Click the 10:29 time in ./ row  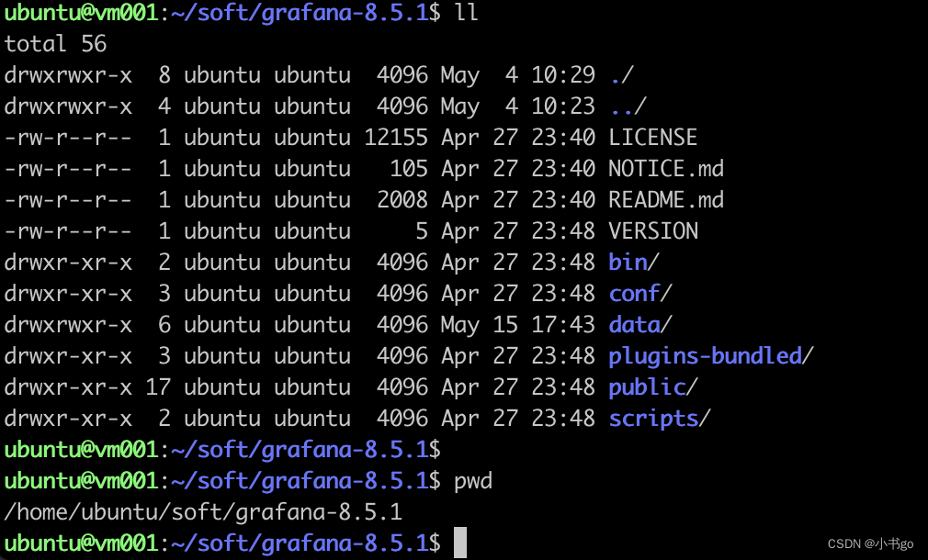(563, 75)
